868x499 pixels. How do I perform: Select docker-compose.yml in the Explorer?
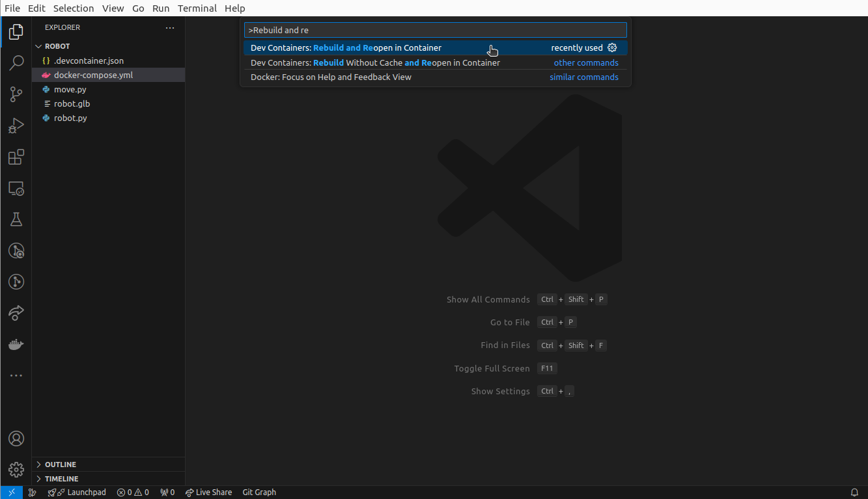(108, 75)
